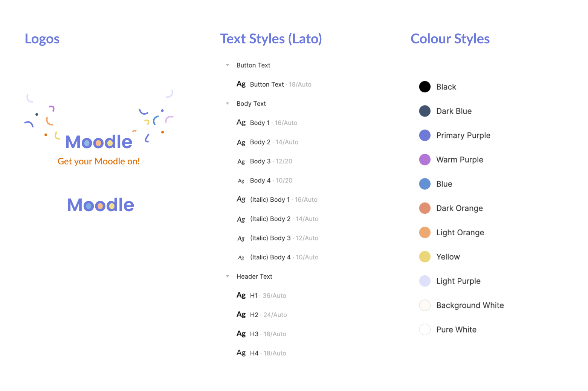588x391 pixels.
Task: Select the 'Body 2 · 14/Auto' label
Action: pyautogui.click(x=274, y=142)
